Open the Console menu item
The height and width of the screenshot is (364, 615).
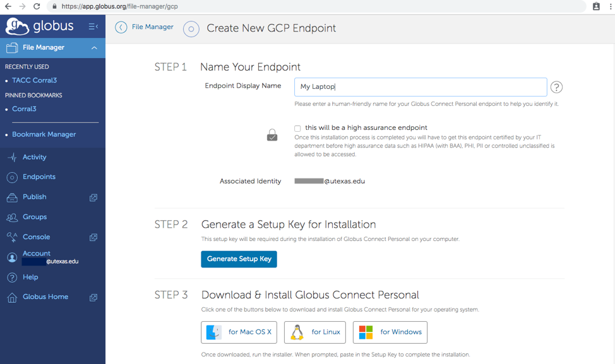(x=37, y=237)
